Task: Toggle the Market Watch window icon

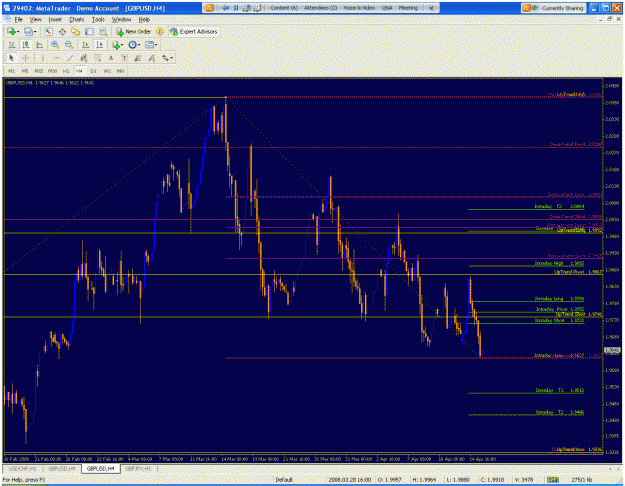Action: [x=48, y=31]
